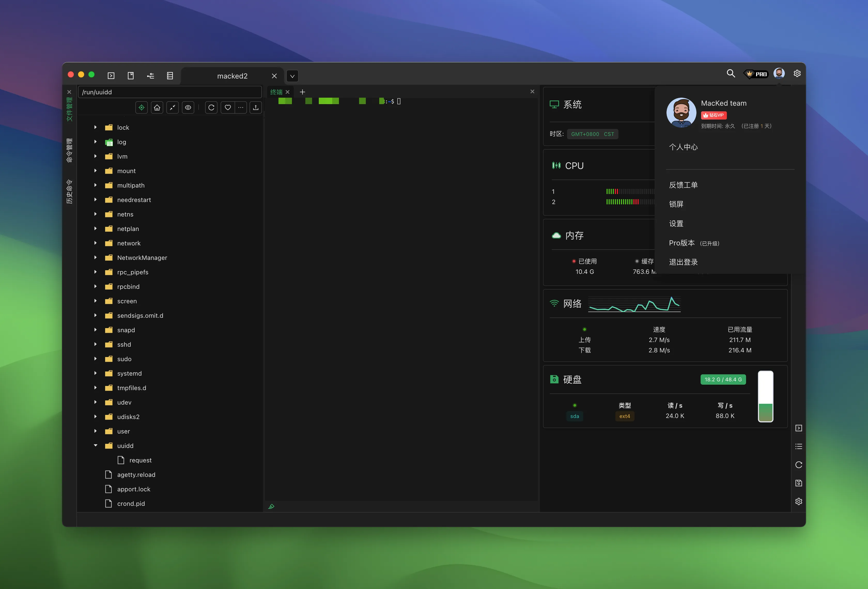868x589 pixels.
Task: Click the gear icon in top-right corner
Action: point(797,74)
